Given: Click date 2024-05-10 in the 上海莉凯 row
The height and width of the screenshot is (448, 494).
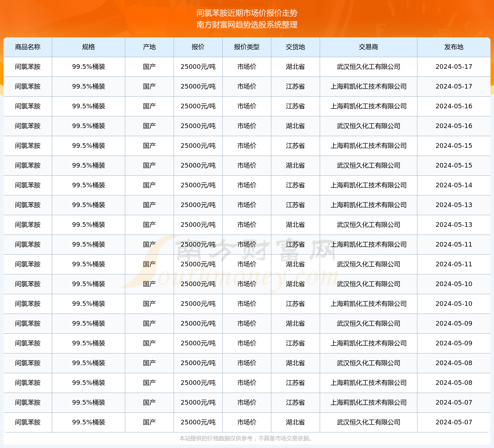Looking at the screenshot, I should [454, 304].
